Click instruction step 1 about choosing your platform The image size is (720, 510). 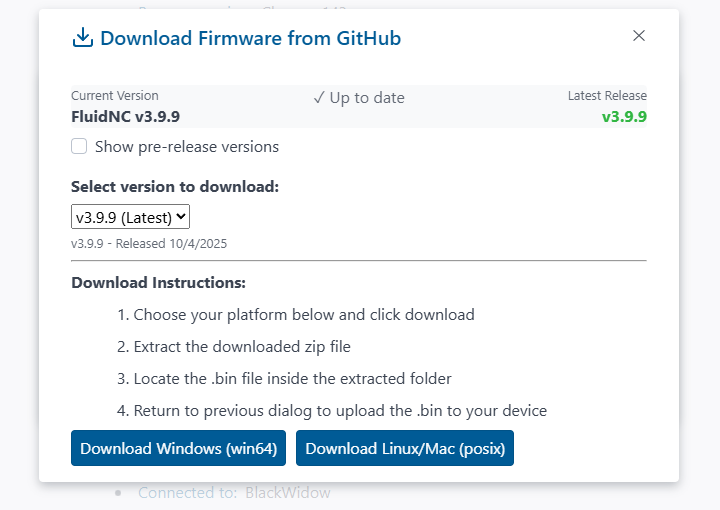[x=296, y=315]
